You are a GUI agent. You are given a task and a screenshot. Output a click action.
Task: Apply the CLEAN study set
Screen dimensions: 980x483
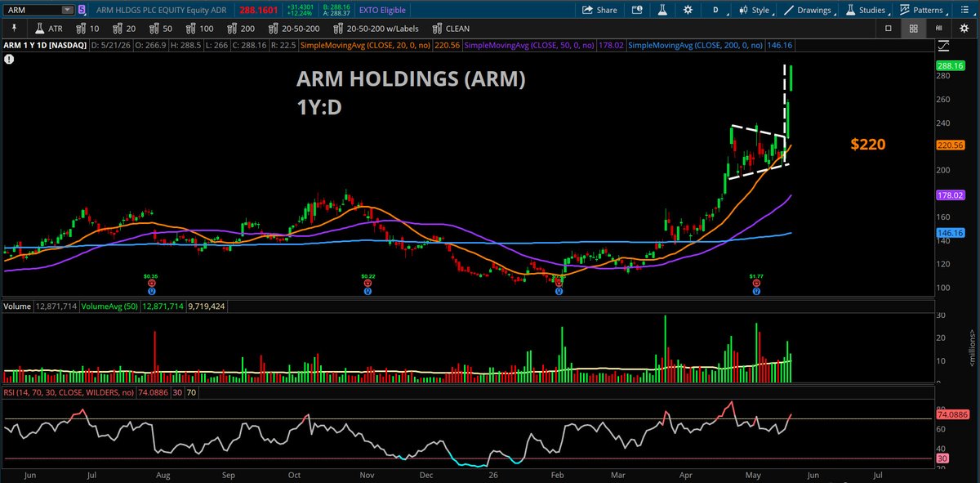click(450, 28)
